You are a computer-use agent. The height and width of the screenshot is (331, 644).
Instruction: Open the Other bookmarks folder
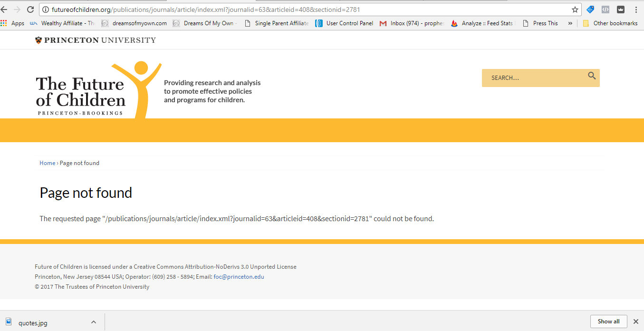[x=610, y=23]
